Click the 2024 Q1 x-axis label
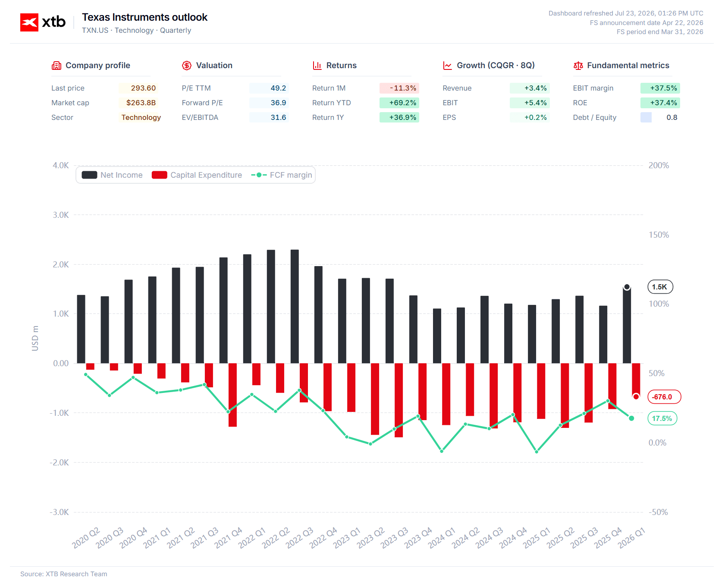The width and height of the screenshot is (728, 584). [x=442, y=537]
